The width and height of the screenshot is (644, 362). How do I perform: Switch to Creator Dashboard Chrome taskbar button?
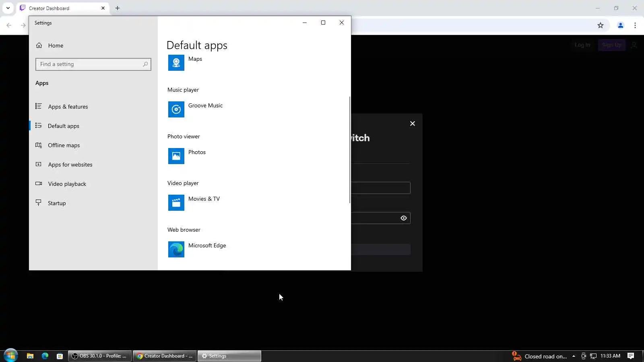pyautogui.click(x=164, y=356)
